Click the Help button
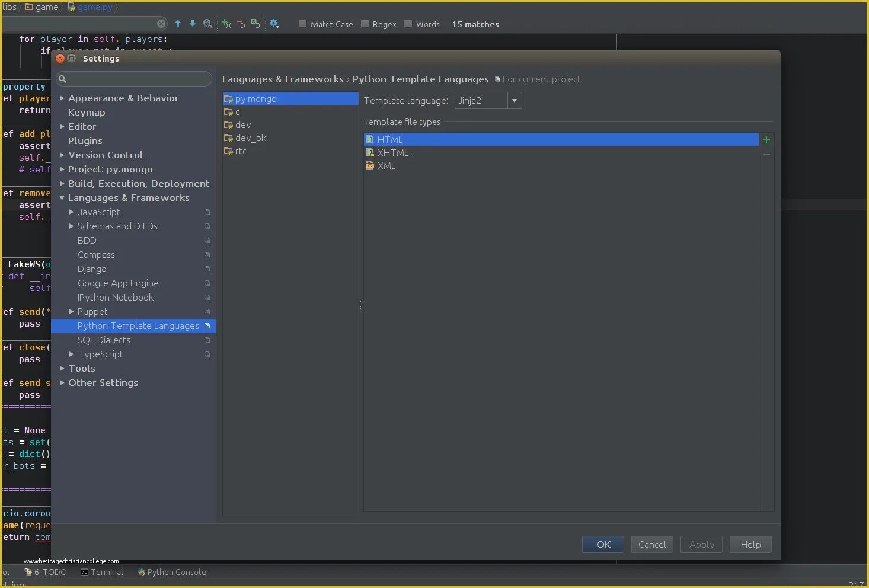The width and height of the screenshot is (869, 588). pyautogui.click(x=750, y=544)
